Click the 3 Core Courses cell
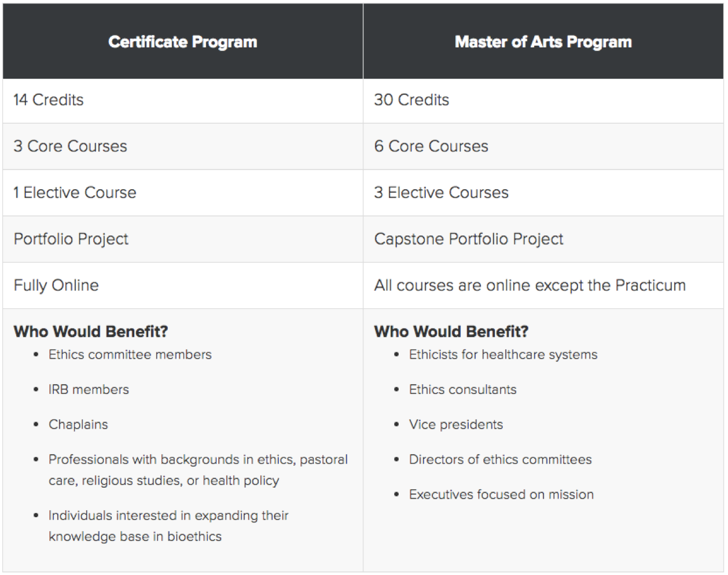Screen dimensions: 728x575 tap(183, 146)
